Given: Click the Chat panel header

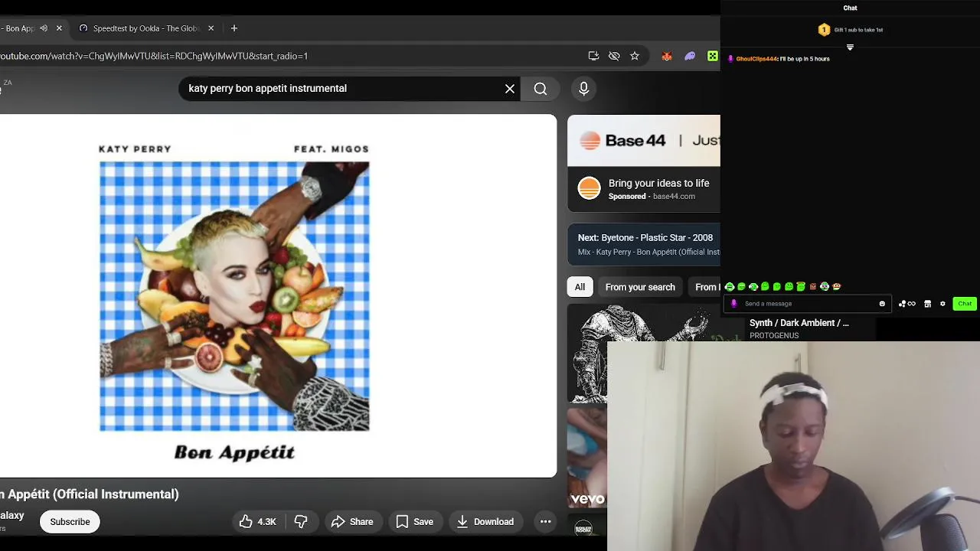Looking at the screenshot, I should click(x=850, y=8).
